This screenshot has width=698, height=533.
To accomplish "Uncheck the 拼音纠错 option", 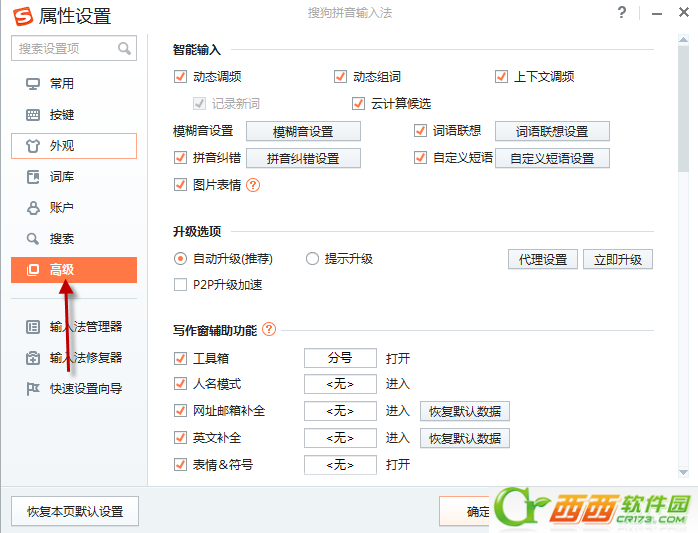I will (180, 158).
